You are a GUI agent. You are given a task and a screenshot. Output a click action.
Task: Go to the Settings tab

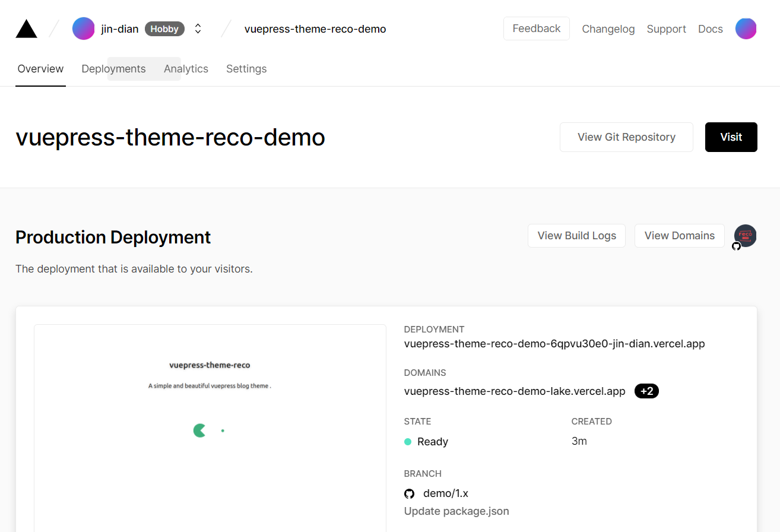coord(246,69)
